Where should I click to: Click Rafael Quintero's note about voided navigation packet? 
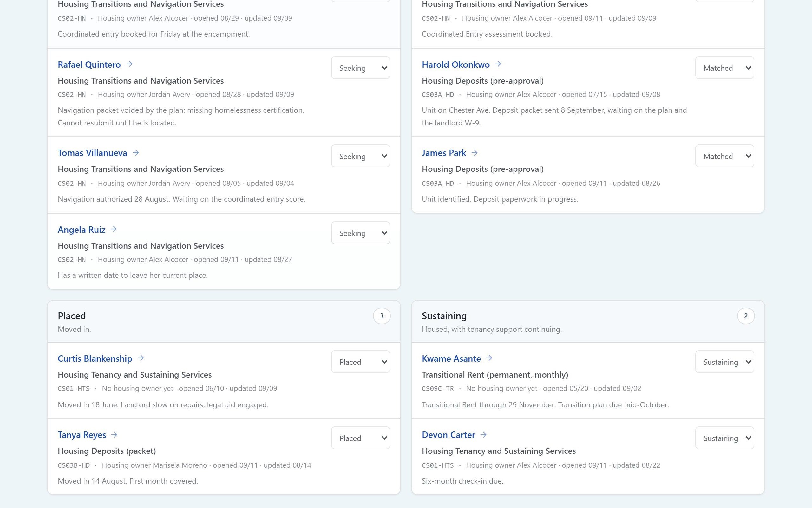point(181,117)
